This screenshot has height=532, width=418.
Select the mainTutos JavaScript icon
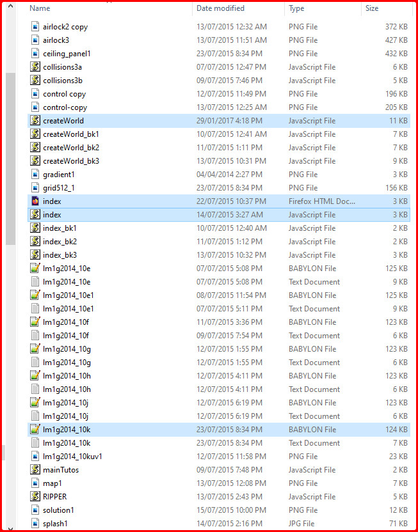click(35, 470)
